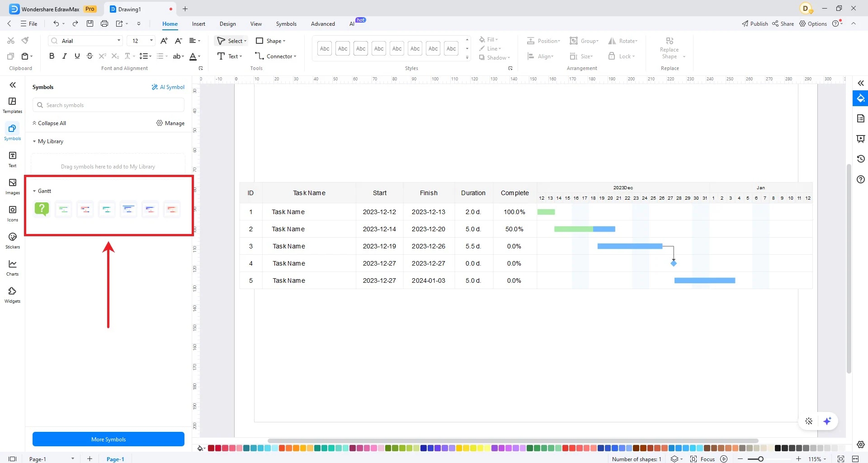Switch to the Insert ribbon tab
The height and width of the screenshot is (463, 868).
tap(198, 23)
